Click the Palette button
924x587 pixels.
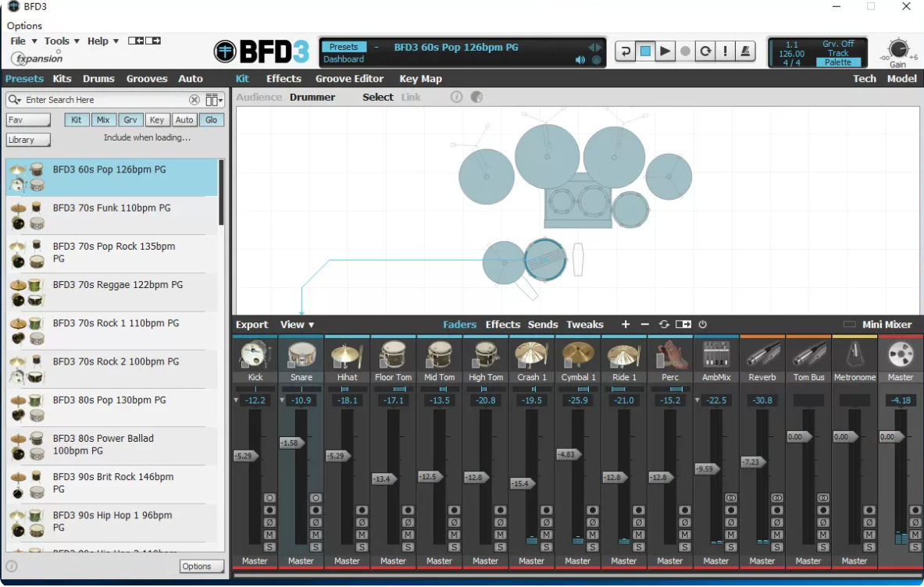(x=838, y=62)
